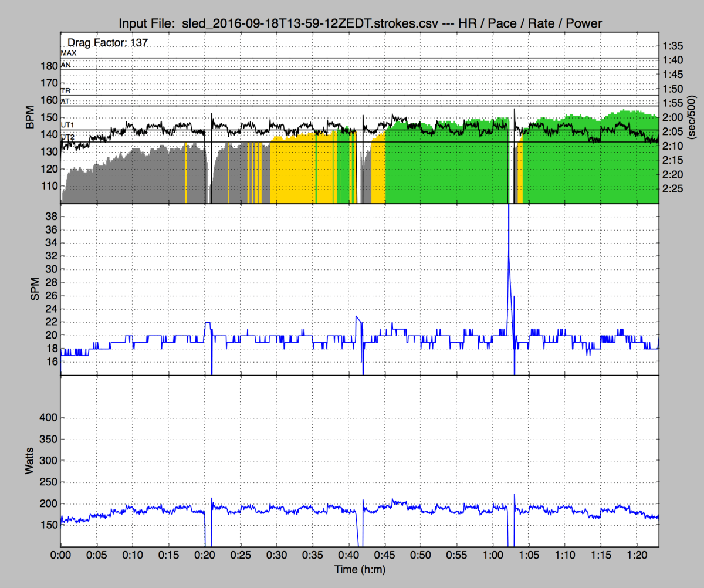The image size is (704, 588).
Task: Click the Time (h:m) x-axis label
Action: click(360, 569)
